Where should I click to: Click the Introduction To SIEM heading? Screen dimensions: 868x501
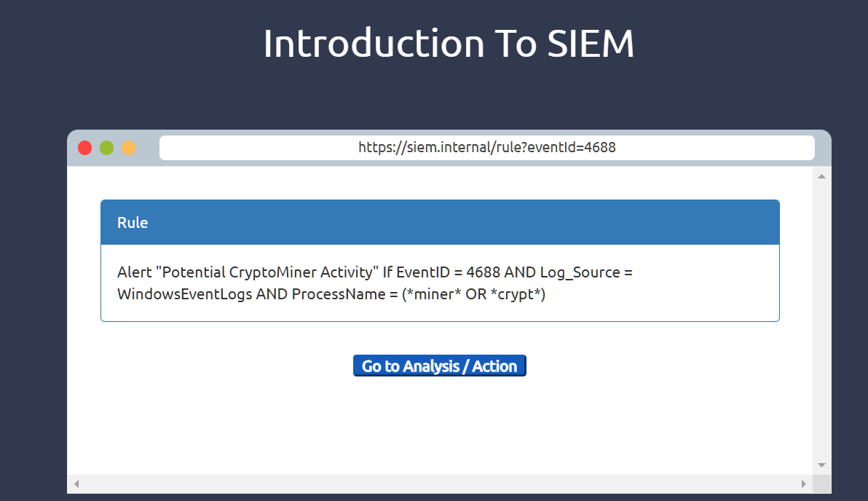(x=449, y=44)
